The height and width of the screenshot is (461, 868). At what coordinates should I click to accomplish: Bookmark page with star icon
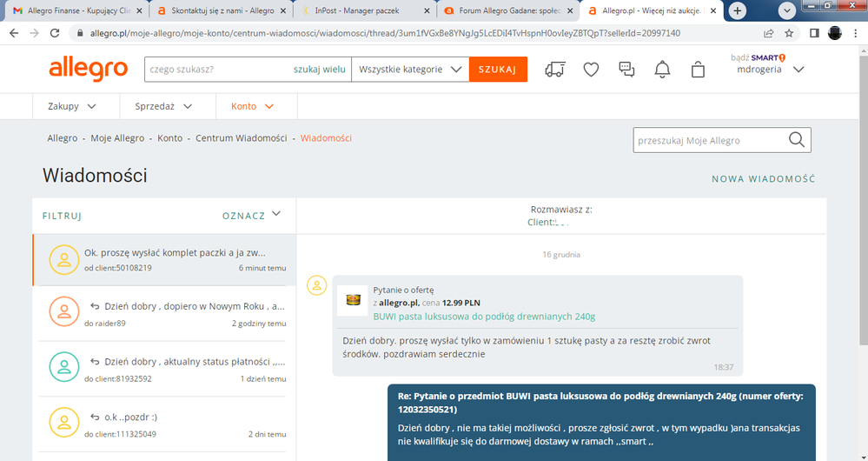pyautogui.click(x=790, y=33)
